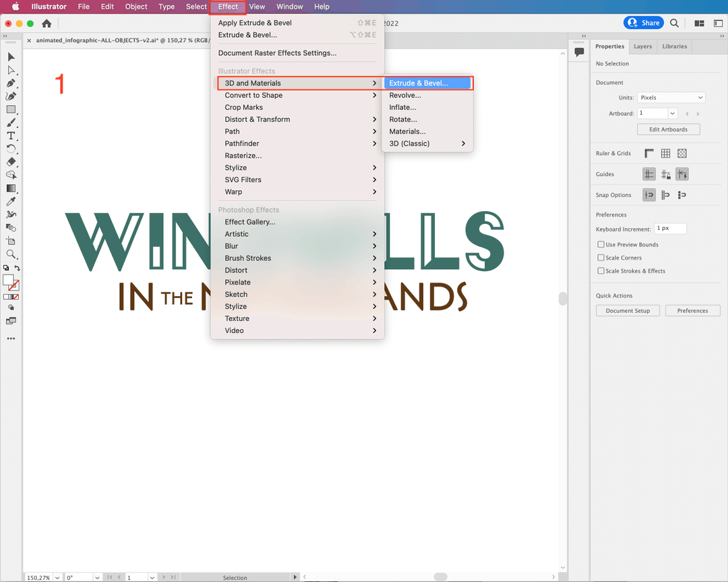Enable the Use Preview Bounds checkbox
Viewport: 728px width, 582px height.
(x=600, y=244)
